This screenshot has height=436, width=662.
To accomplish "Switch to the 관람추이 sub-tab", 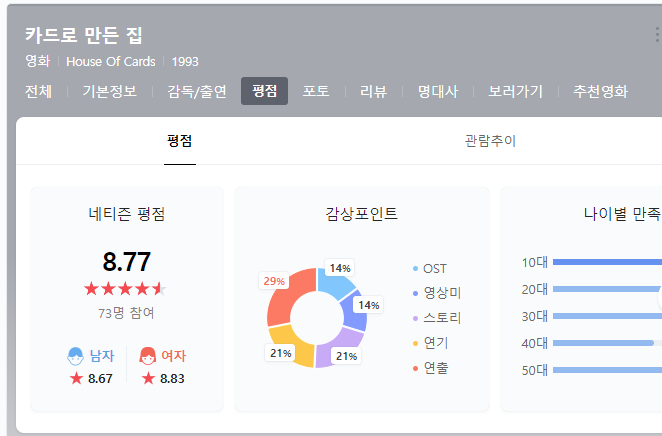I will tap(490, 141).
